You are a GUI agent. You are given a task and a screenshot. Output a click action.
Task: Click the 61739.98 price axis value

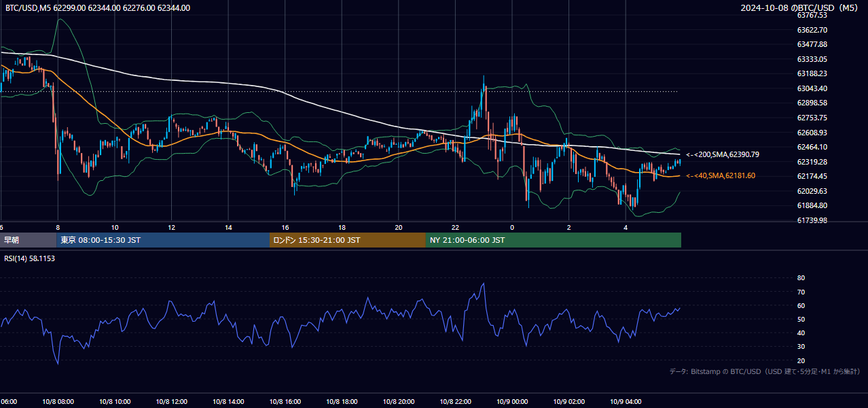pos(812,220)
